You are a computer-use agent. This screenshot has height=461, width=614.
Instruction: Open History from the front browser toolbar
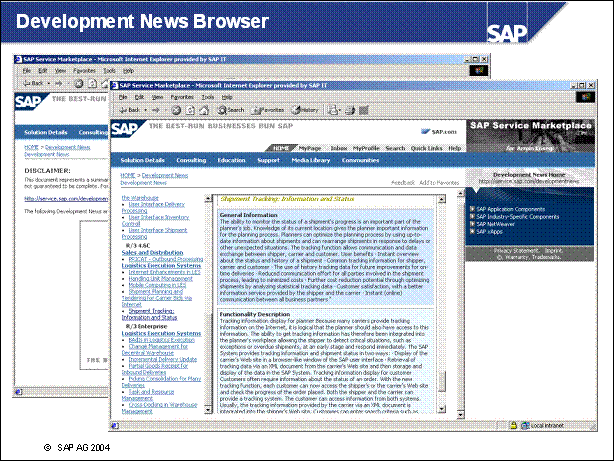coord(307,110)
